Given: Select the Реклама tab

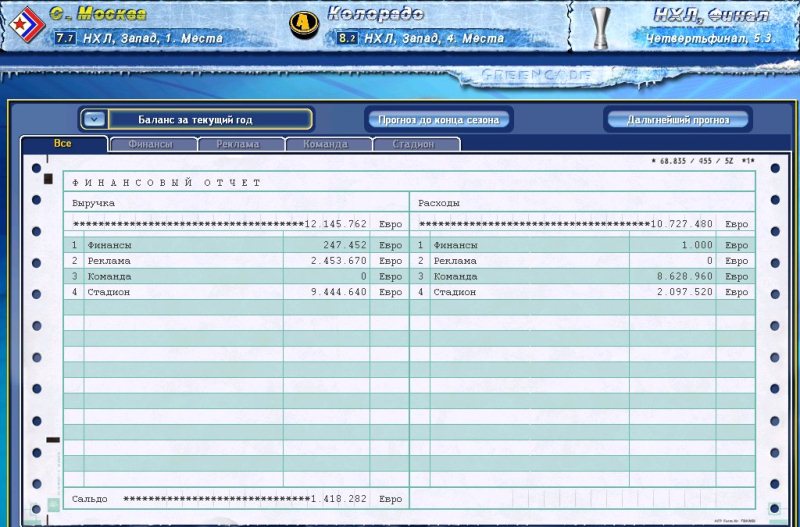Looking at the screenshot, I should 236,144.
